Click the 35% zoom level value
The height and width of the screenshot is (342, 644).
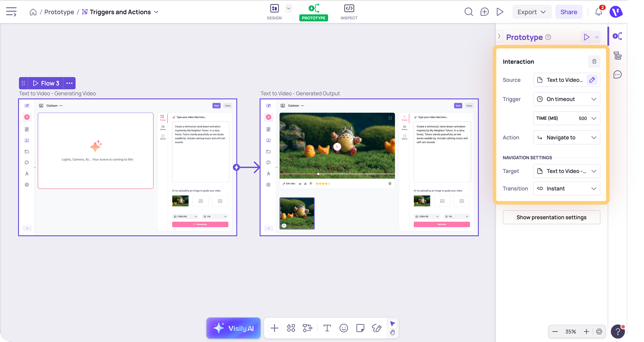(571, 332)
